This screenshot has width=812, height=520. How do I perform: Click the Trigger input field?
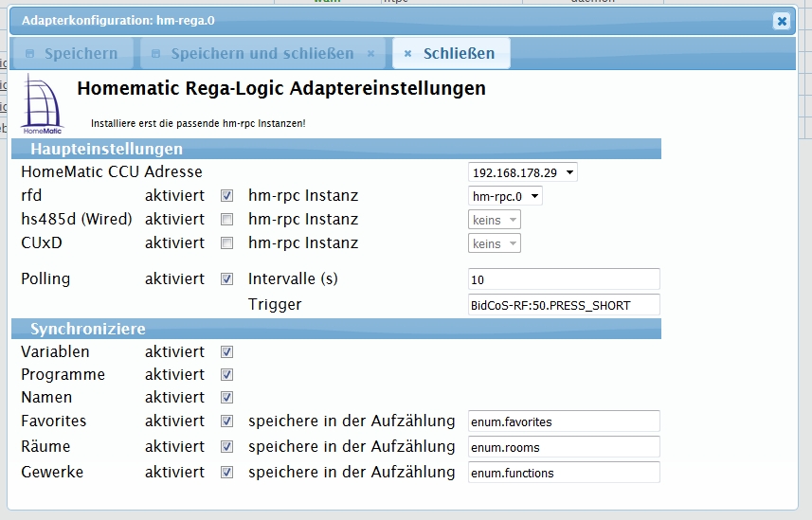pos(564,305)
